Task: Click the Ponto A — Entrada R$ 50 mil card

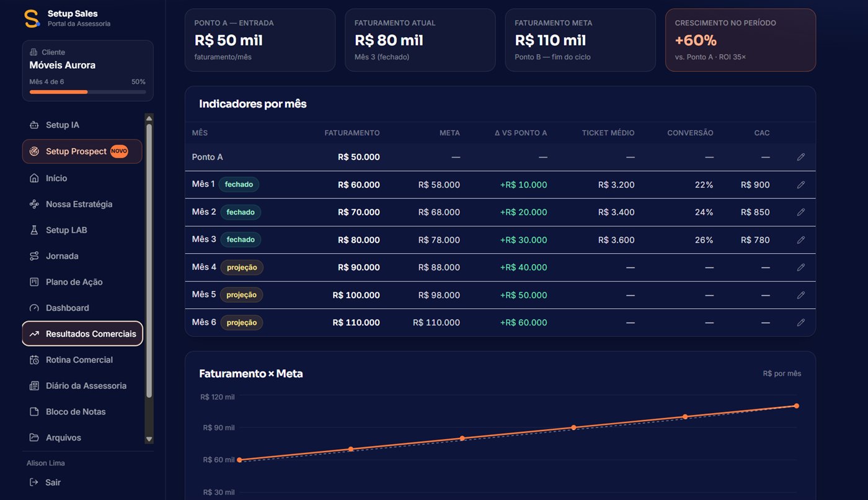Action: [x=260, y=40]
